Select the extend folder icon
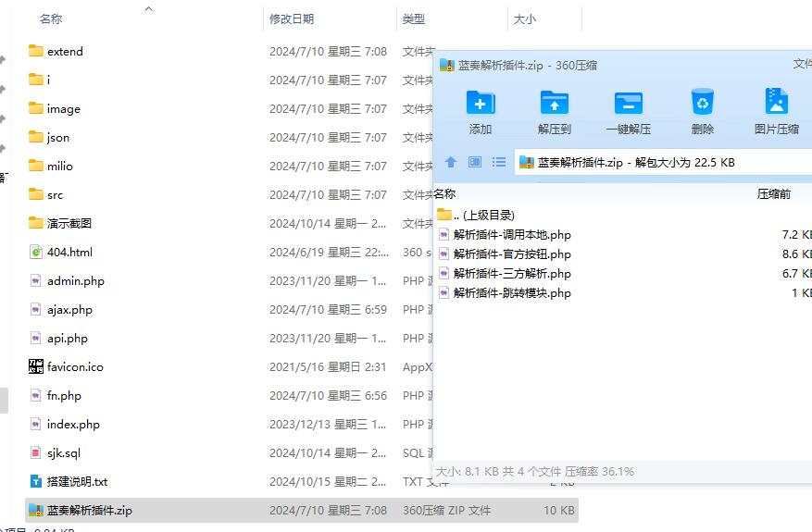The width and height of the screenshot is (812, 532). click(36, 51)
